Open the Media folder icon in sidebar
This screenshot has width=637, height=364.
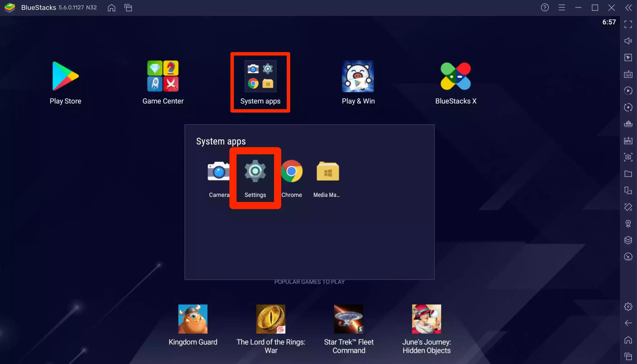click(x=628, y=174)
